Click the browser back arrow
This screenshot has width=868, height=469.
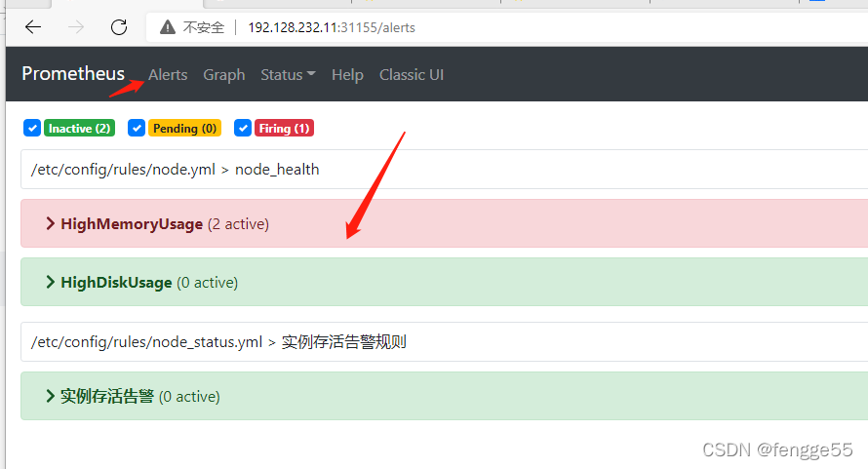click(x=33, y=27)
